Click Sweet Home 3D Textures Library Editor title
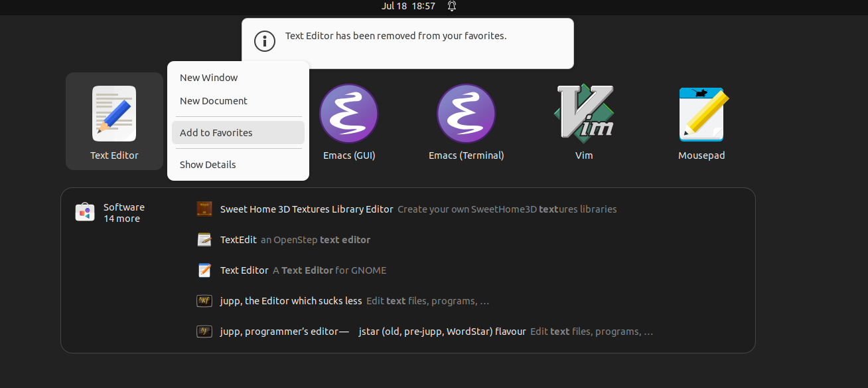 click(x=307, y=209)
